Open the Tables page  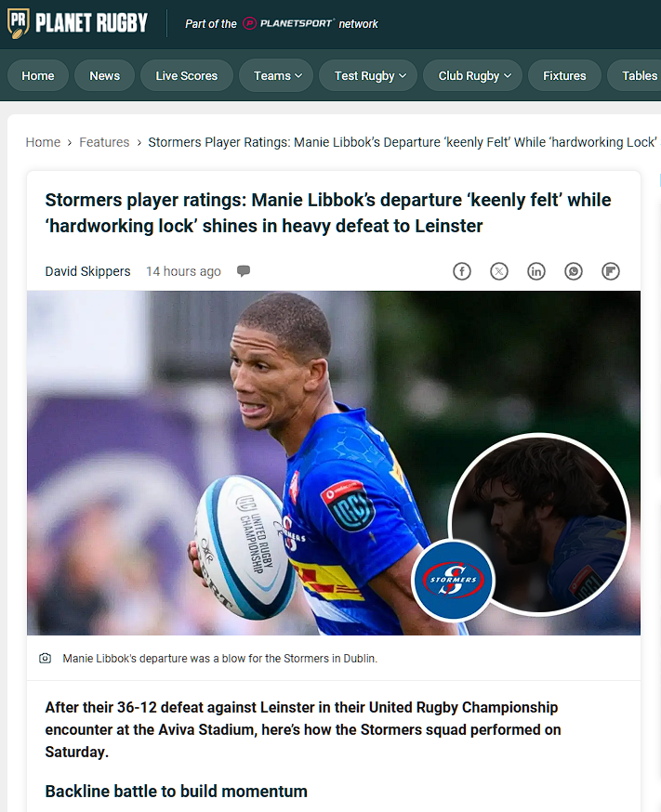coord(637,75)
